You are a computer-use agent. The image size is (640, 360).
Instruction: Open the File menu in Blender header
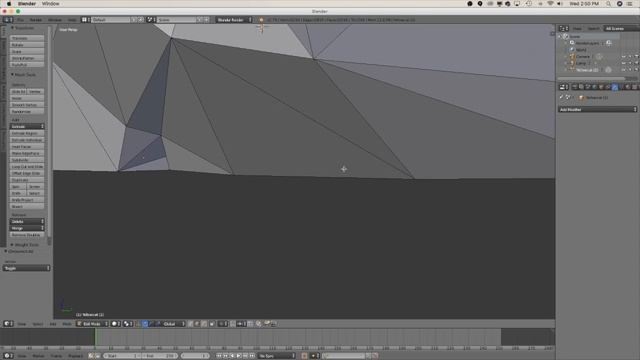point(20,20)
